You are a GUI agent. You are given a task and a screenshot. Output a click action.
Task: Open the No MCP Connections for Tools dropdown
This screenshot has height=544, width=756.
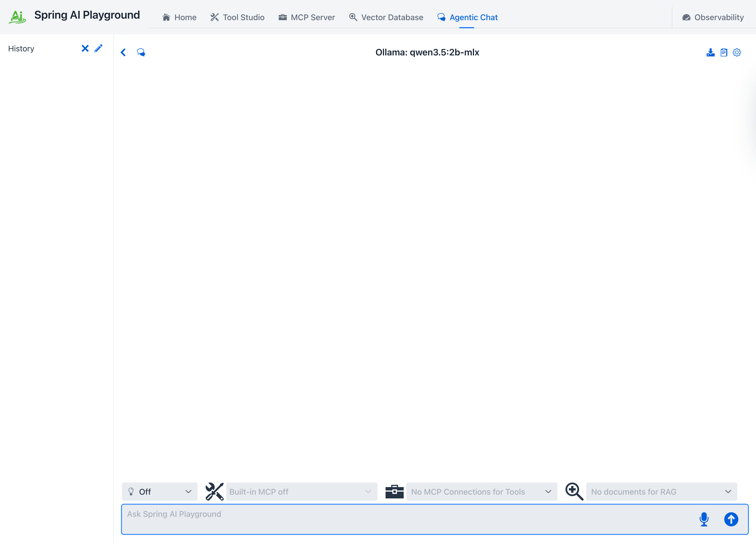pyautogui.click(x=482, y=491)
